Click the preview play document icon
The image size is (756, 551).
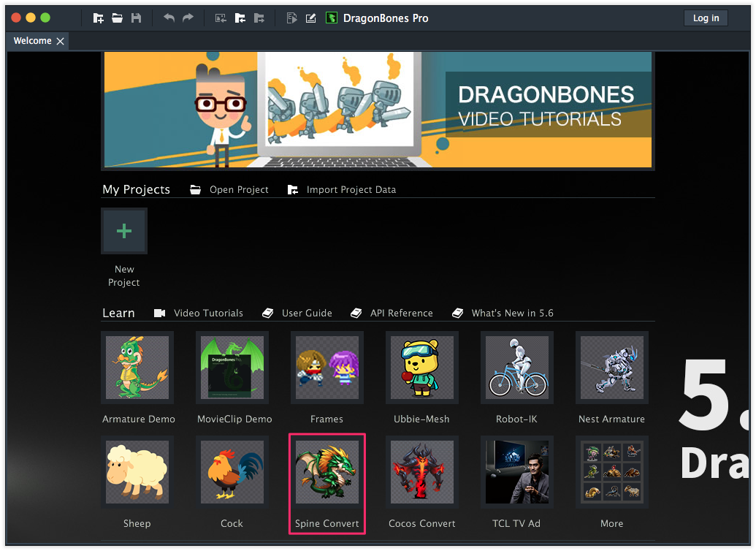291,18
